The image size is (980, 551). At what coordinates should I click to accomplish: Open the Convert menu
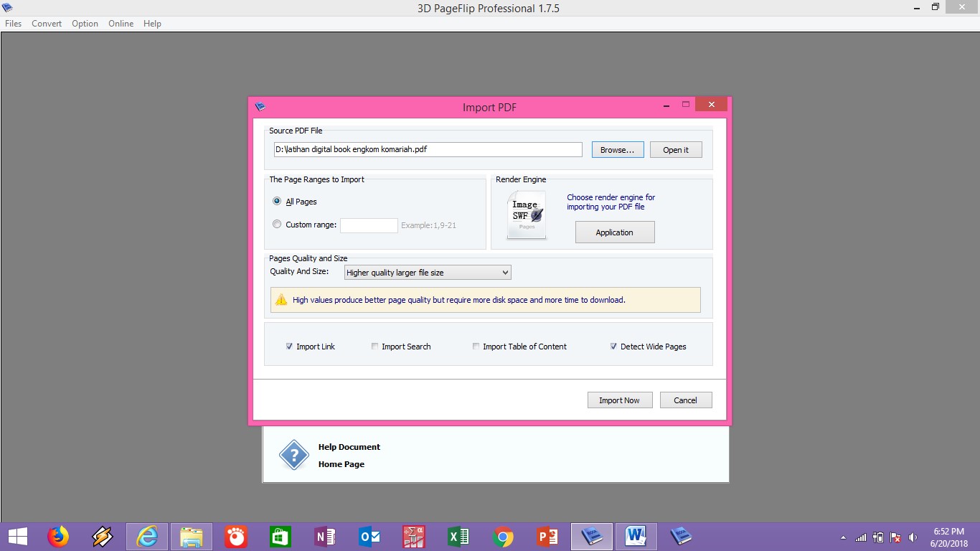click(x=47, y=24)
